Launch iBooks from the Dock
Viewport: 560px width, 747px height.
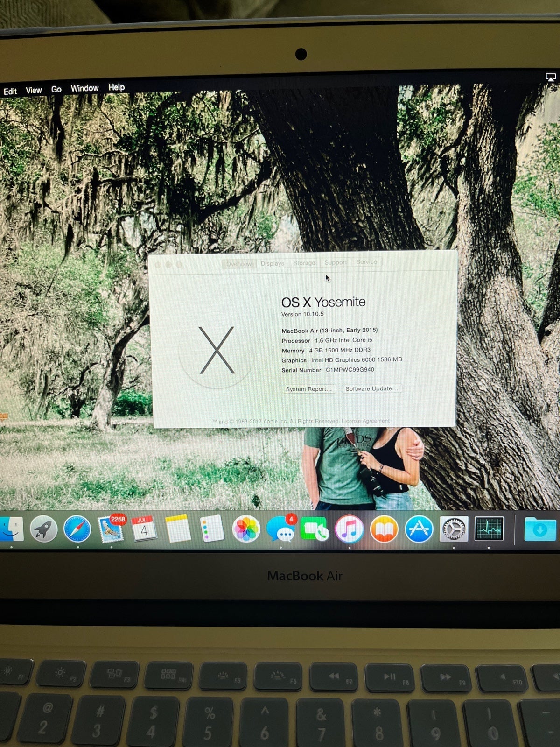click(x=384, y=529)
